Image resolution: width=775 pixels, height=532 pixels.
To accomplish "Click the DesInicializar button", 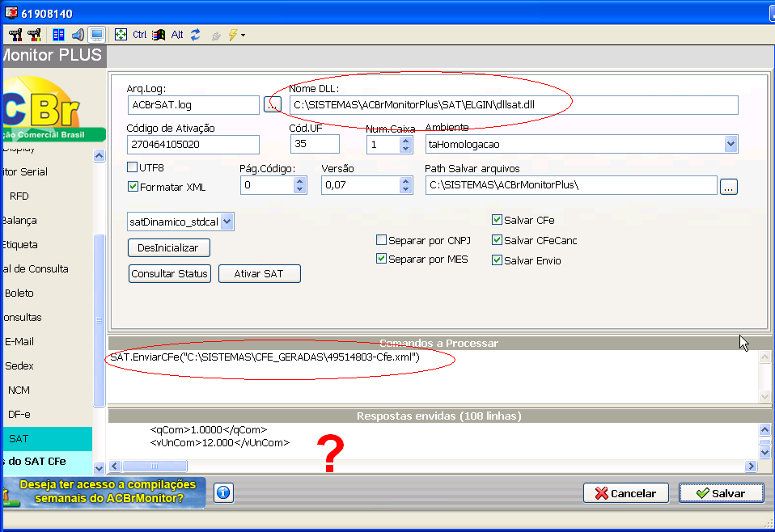I will 168,248.
